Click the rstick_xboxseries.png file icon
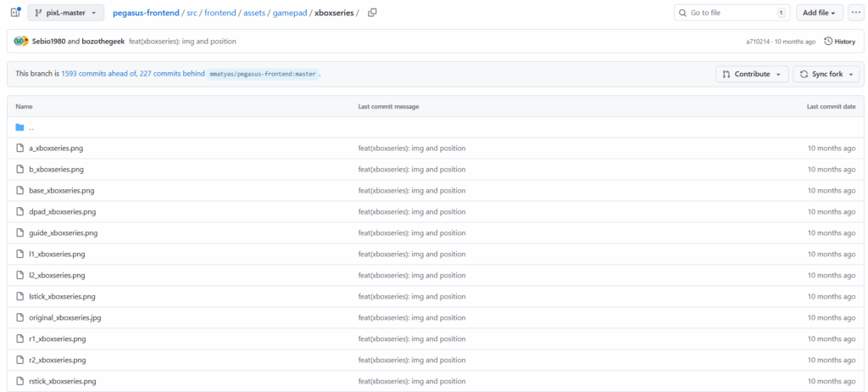The width and height of the screenshot is (868, 392). (20, 381)
